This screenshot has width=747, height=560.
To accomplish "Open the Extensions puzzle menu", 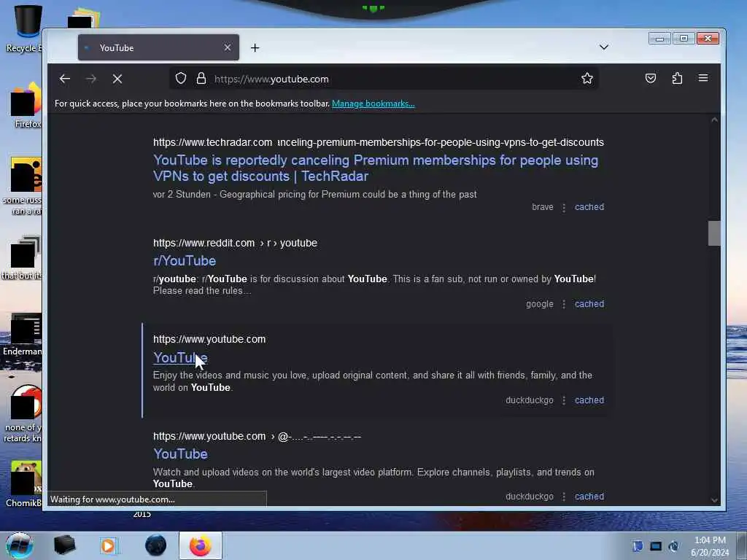I will tap(677, 78).
